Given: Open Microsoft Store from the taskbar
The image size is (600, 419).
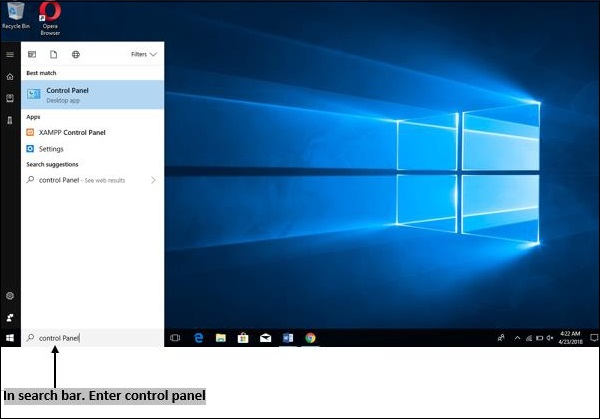Looking at the screenshot, I should pyautogui.click(x=243, y=338).
